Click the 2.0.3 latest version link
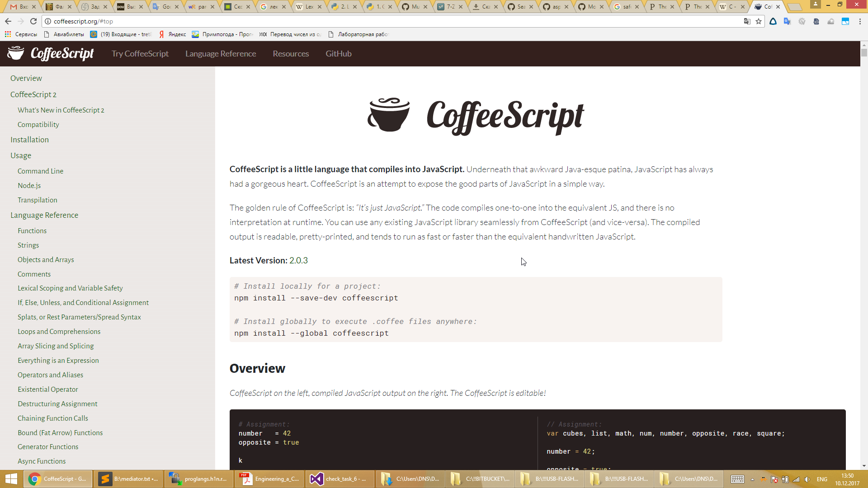 [x=298, y=260]
